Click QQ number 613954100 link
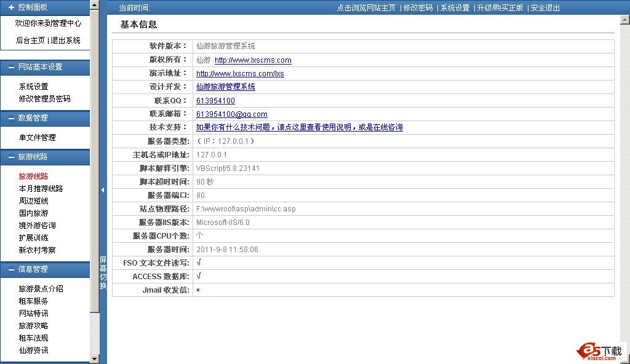Image resolution: width=630 pixels, height=364 pixels. click(x=215, y=101)
